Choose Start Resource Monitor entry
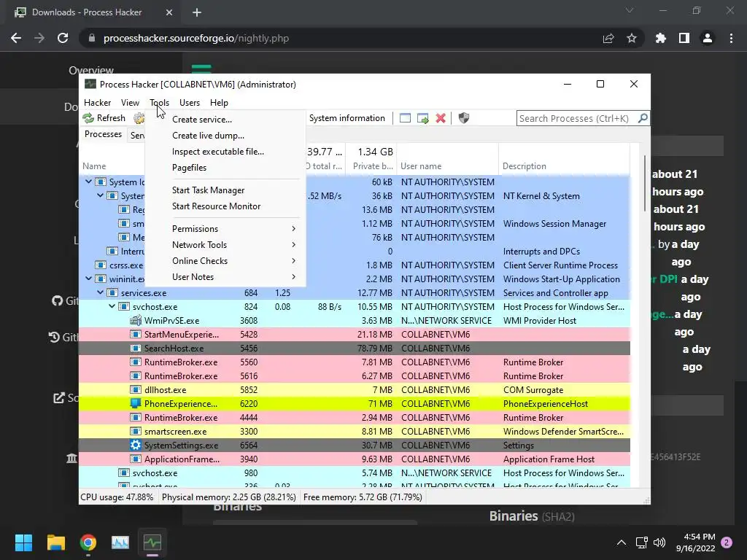Image resolution: width=747 pixels, height=560 pixels. (x=225, y=206)
